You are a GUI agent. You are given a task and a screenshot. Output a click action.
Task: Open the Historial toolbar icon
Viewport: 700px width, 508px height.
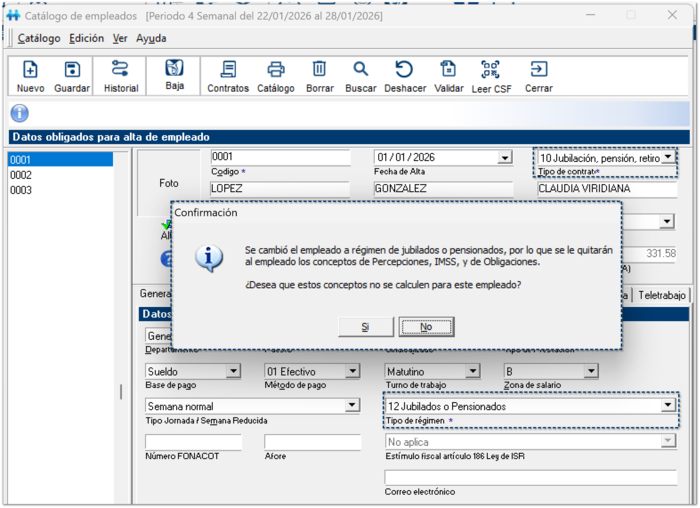[x=120, y=70]
